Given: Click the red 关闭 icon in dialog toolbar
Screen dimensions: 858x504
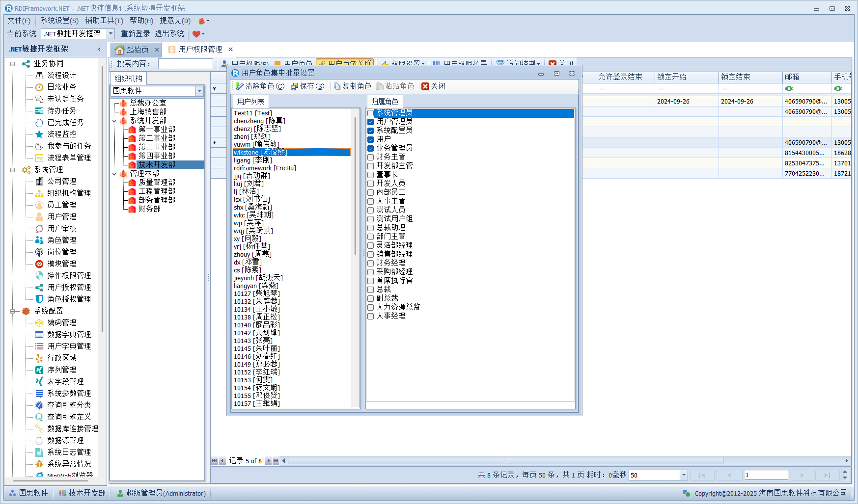Looking at the screenshot, I should (x=425, y=86).
